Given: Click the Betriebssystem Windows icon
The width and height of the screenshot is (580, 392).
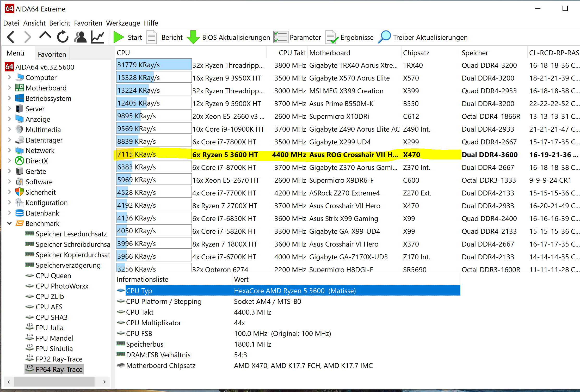Looking at the screenshot, I should point(20,98).
